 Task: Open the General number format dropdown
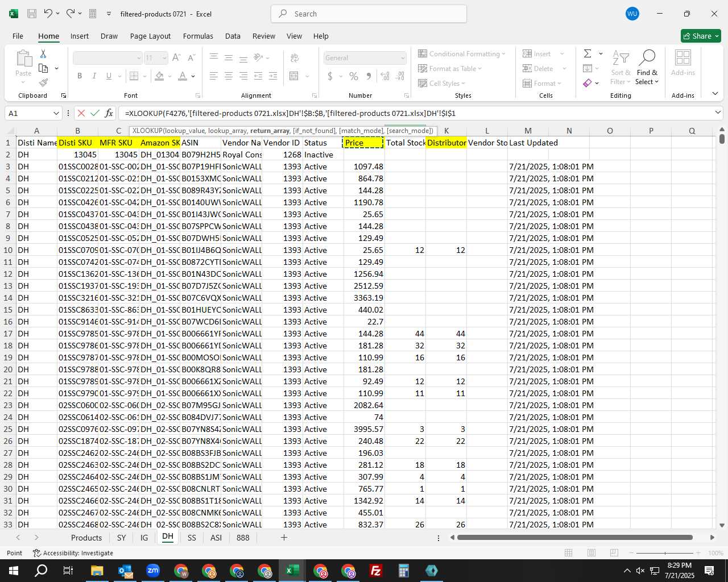pos(403,58)
